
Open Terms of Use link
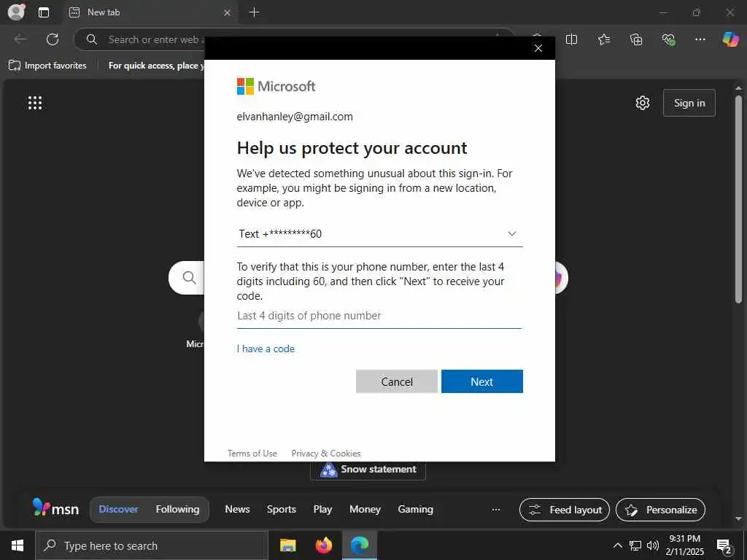(252, 454)
